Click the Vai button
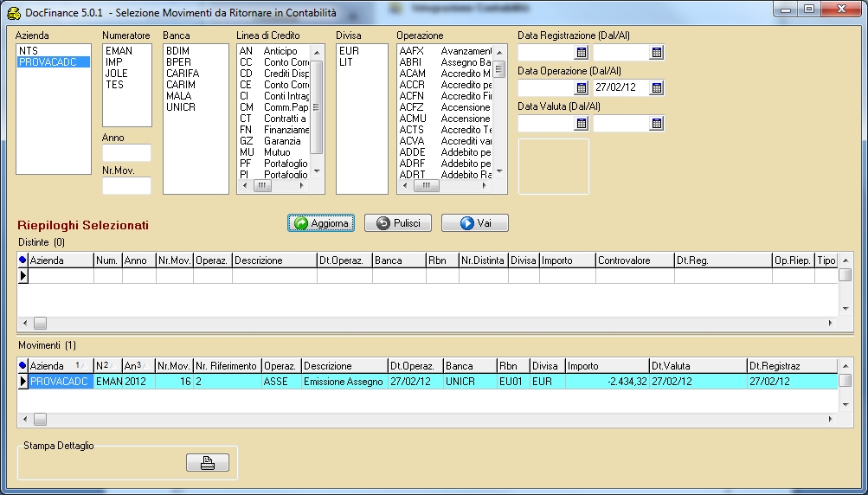868x495 pixels. pyautogui.click(x=474, y=223)
